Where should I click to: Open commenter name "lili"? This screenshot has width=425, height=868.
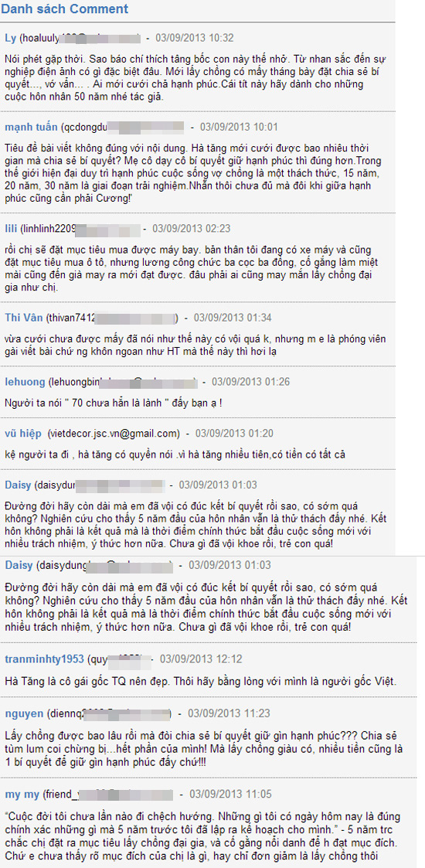coord(11,228)
